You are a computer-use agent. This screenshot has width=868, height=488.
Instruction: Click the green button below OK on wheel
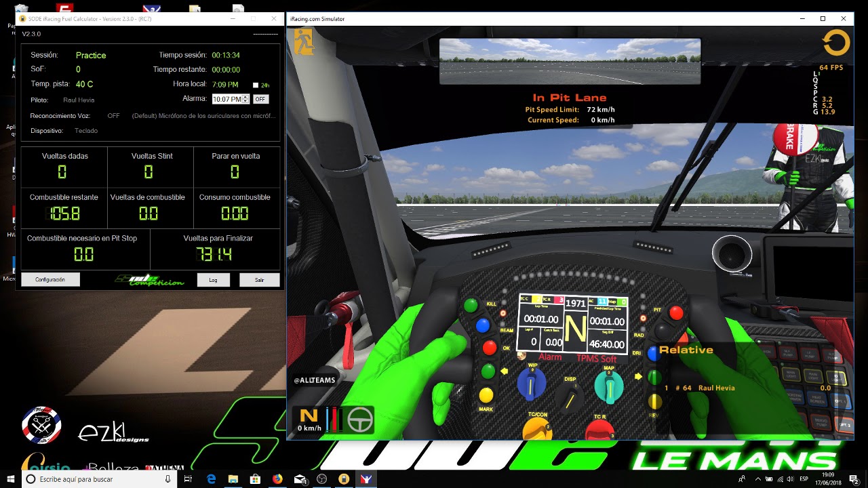click(x=488, y=371)
